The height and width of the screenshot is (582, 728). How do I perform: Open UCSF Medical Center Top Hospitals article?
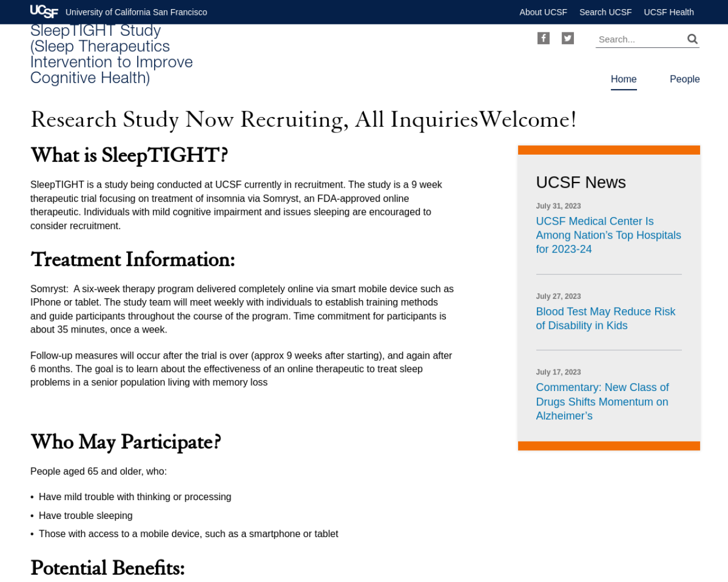pos(609,235)
